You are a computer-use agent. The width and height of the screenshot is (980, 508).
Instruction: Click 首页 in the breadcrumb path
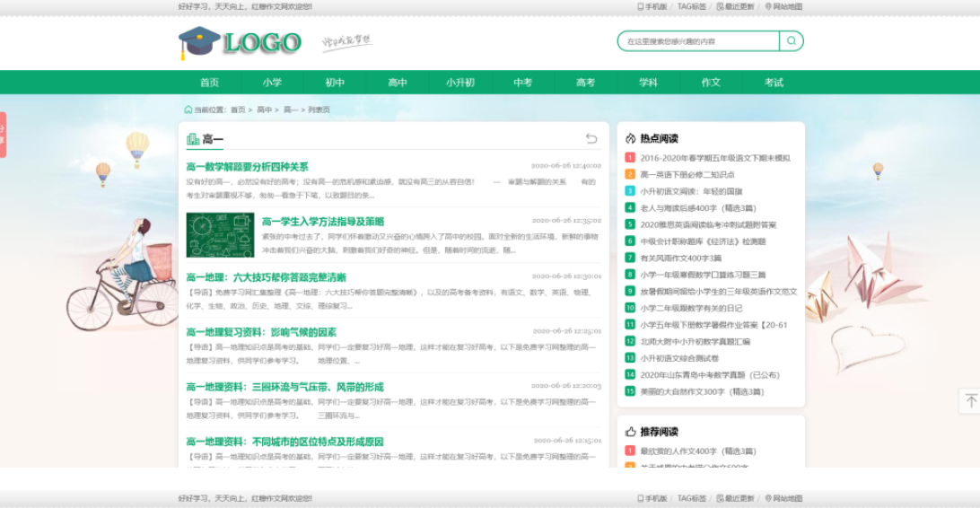tap(238, 109)
